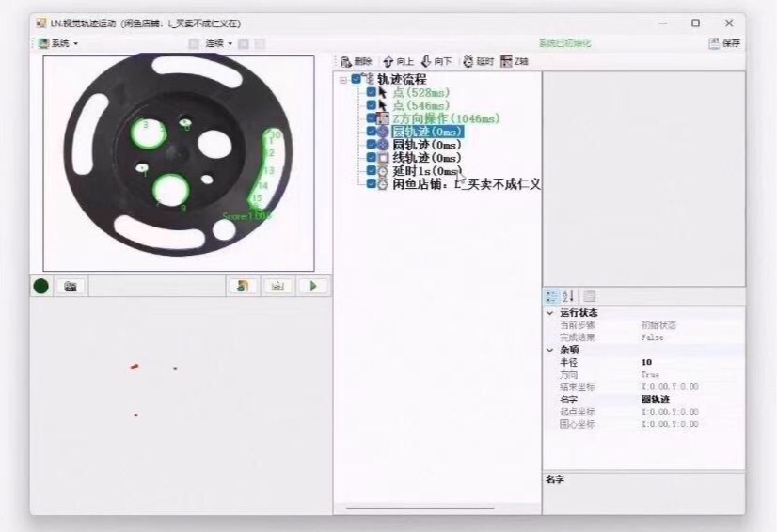The width and height of the screenshot is (777, 532).
Task: Select the 轨迹流程 root item
Action: (402, 79)
